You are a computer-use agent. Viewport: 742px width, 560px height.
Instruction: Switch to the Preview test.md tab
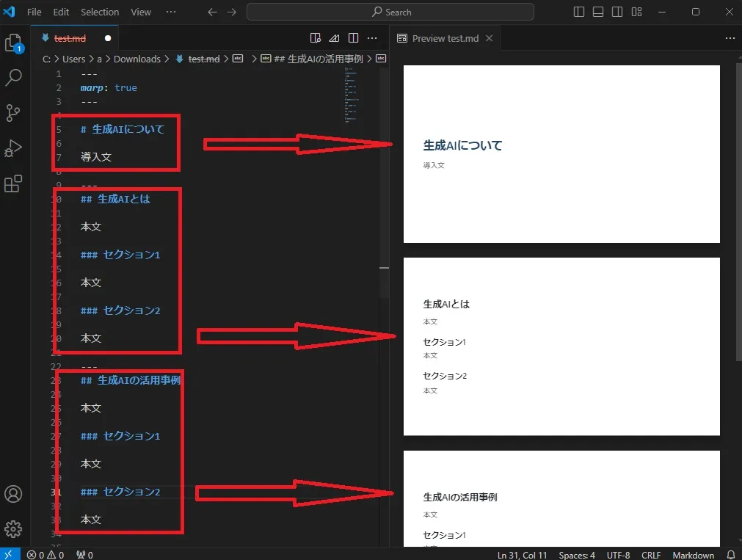[x=445, y=38]
